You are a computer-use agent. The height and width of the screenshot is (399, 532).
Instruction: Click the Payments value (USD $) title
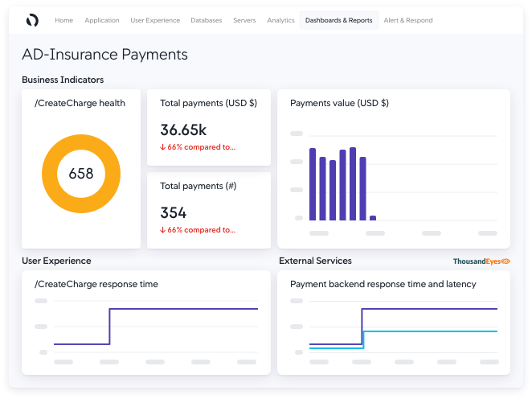click(339, 103)
